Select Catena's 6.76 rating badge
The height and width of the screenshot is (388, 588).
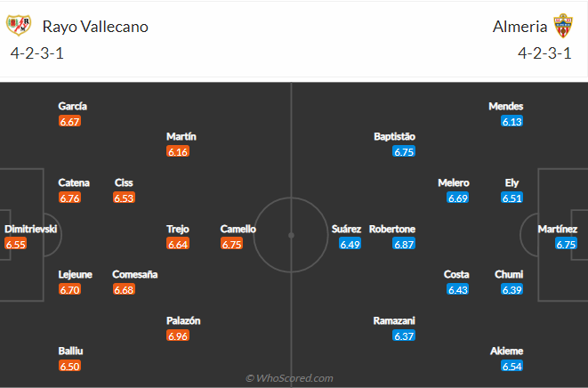[x=69, y=198]
